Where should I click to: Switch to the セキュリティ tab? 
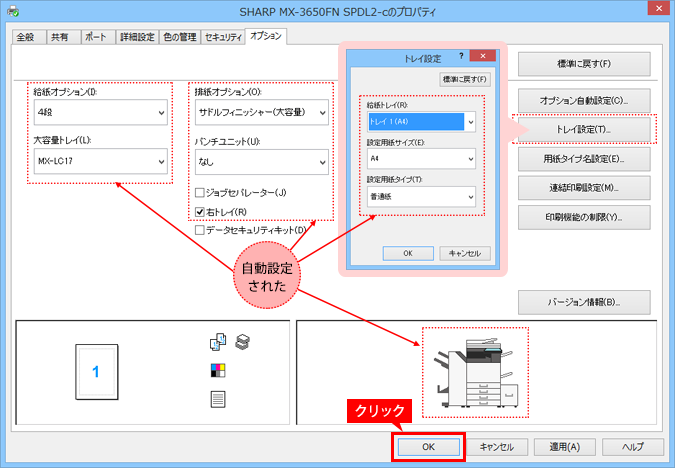point(223,37)
